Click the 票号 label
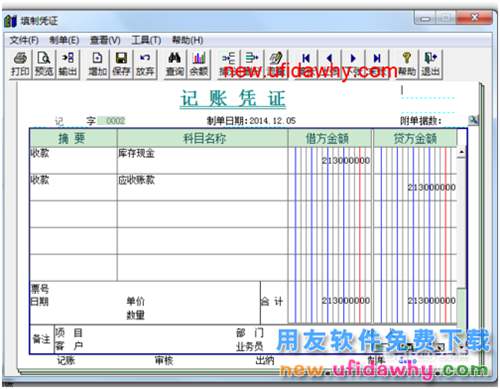Screen dimensions: 500x389 coord(40,289)
